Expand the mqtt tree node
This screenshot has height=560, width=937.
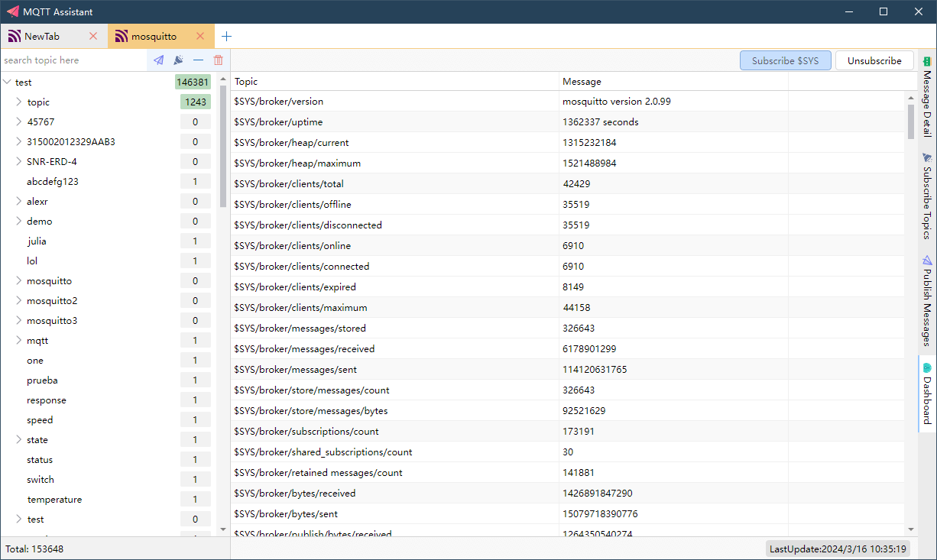click(x=19, y=340)
